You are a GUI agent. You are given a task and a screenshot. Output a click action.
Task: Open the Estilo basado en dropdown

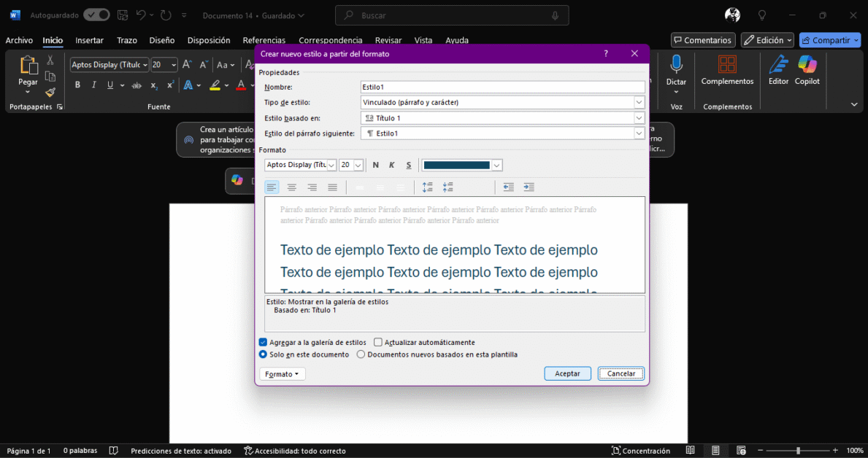[640, 117]
